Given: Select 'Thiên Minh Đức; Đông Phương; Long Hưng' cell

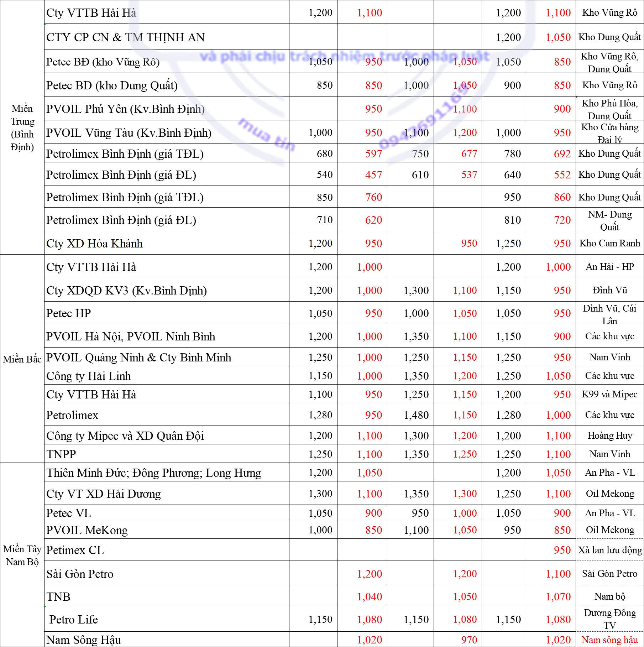Looking at the screenshot, I should click(x=167, y=473).
